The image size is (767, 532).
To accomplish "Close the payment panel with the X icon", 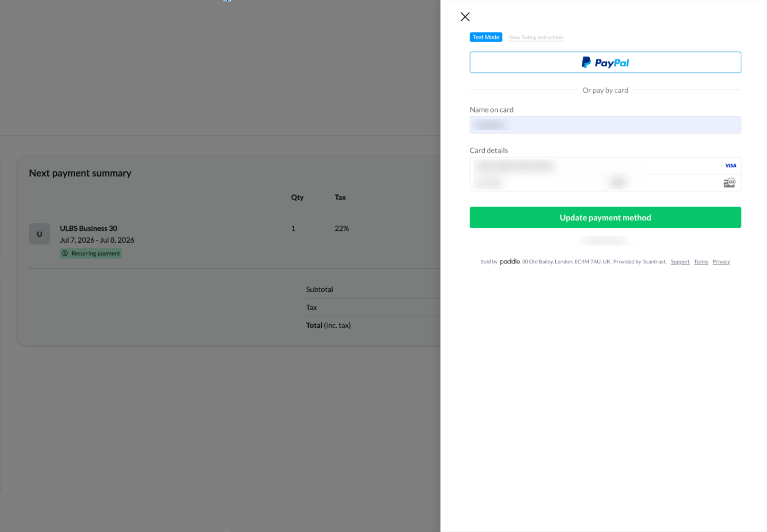I will click(x=465, y=17).
